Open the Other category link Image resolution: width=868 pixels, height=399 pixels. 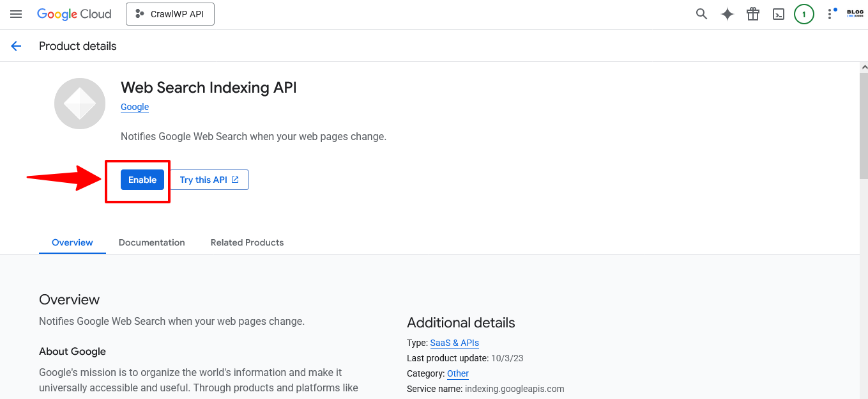click(x=457, y=373)
